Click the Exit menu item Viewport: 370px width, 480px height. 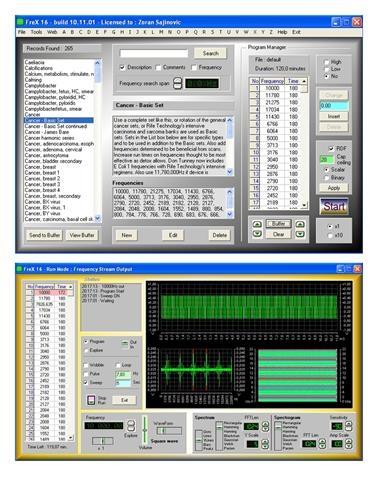(x=296, y=32)
